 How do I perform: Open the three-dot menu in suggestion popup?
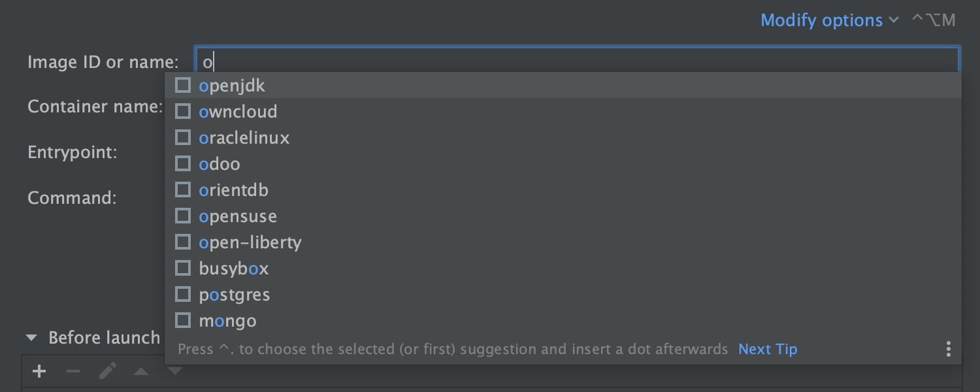948,349
